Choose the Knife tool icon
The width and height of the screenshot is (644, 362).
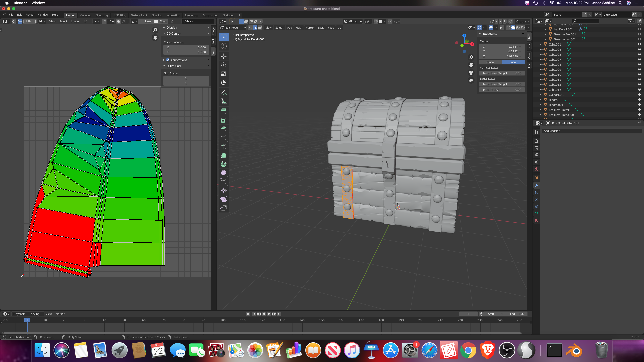[223, 147]
